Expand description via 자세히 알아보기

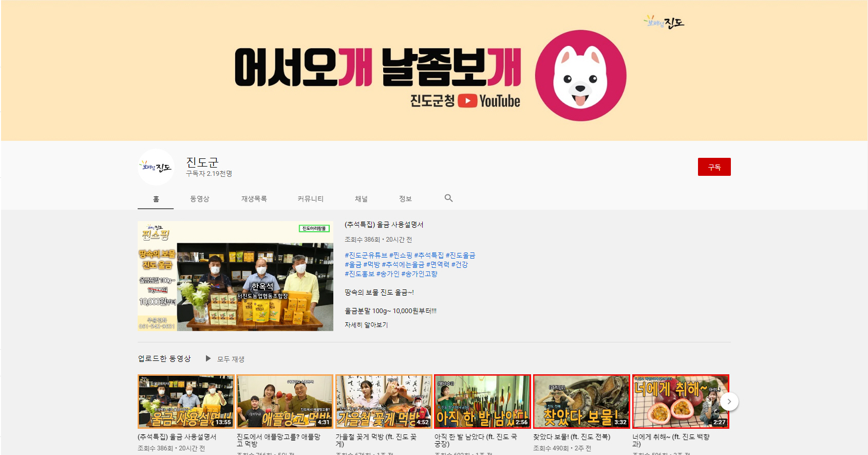366,325
